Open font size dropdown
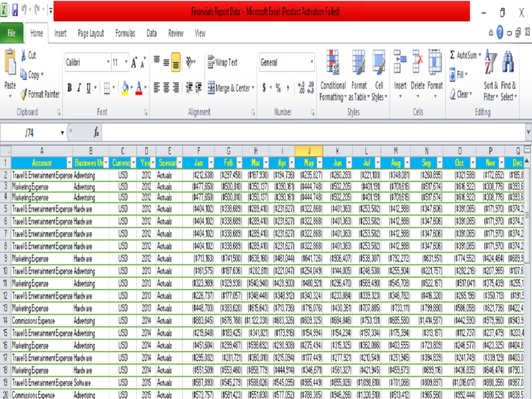532x399 pixels. coord(126,62)
